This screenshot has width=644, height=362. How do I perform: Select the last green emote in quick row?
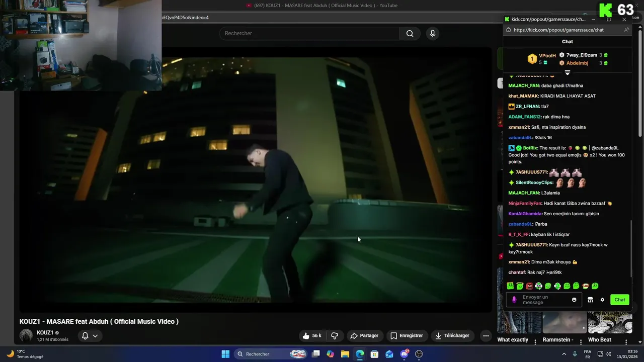coord(595,286)
